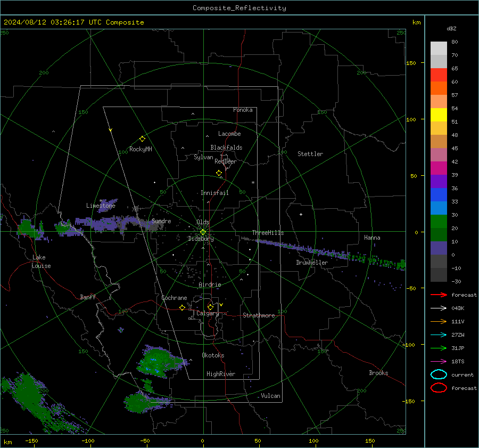This screenshot has width=479, height=448.
Task: Click the Ponoka city label
Action: (243, 110)
